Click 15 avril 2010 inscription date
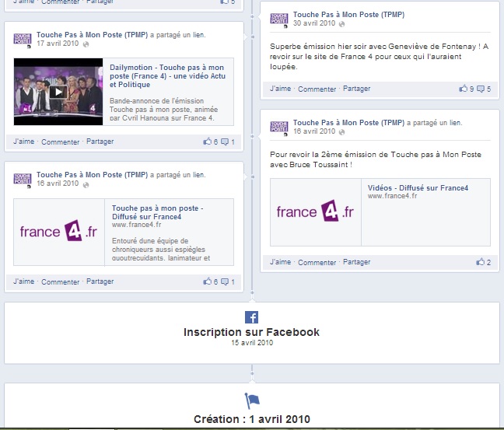This screenshot has width=504, height=430. 252,343
